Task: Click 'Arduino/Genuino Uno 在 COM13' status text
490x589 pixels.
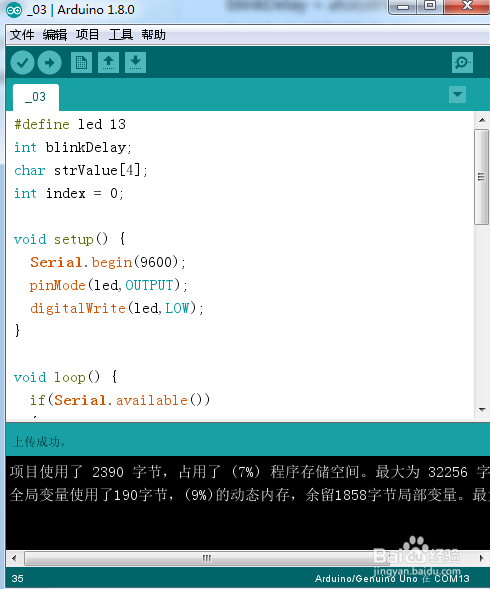Action: click(x=392, y=578)
